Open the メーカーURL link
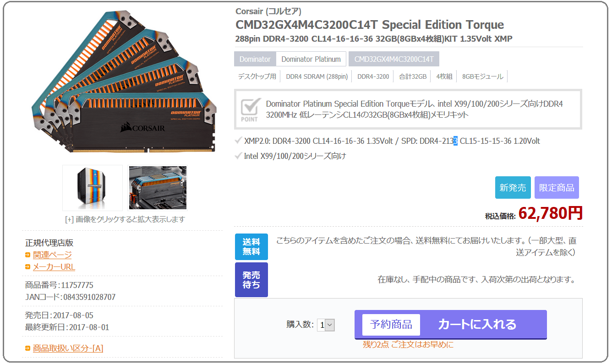The width and height of the screenshot is (612, 364). point(54,267)
